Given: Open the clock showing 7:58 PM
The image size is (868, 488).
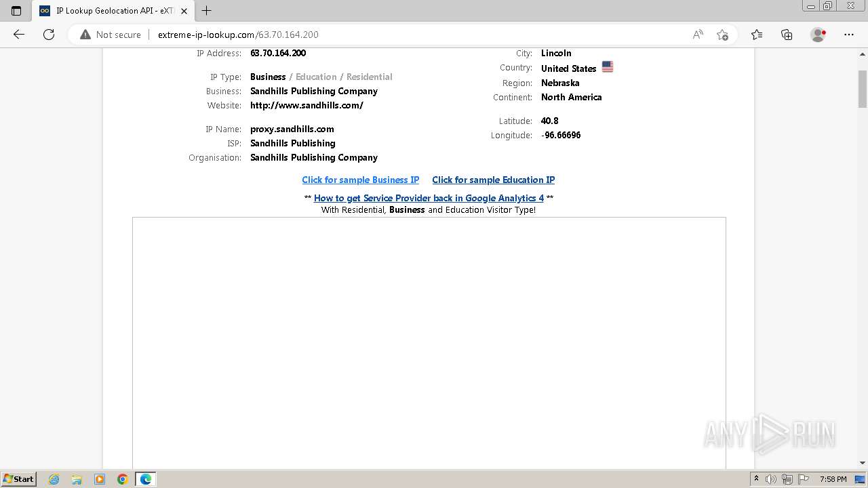Looking at the screenshot, I should (833, 479).
